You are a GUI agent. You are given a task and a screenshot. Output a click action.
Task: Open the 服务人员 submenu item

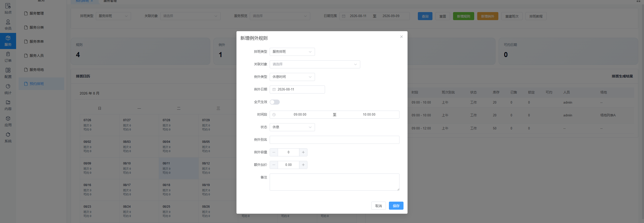[x=41, y=56]
